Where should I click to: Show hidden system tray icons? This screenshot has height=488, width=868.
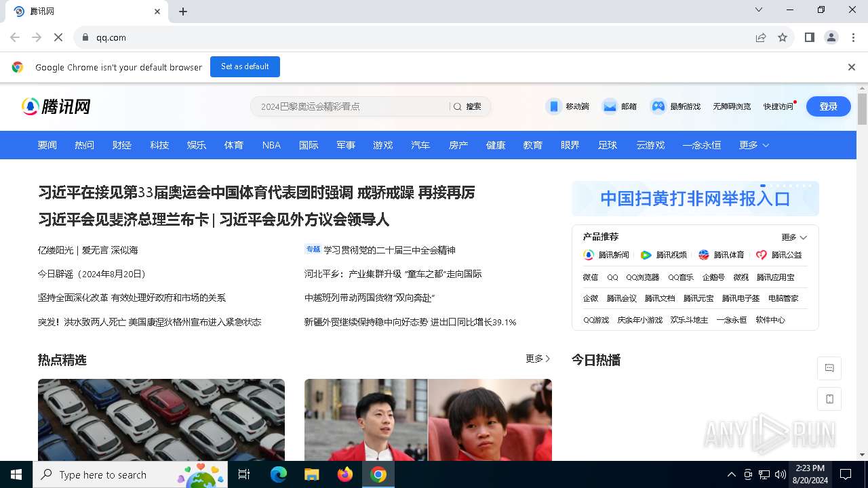731,474
